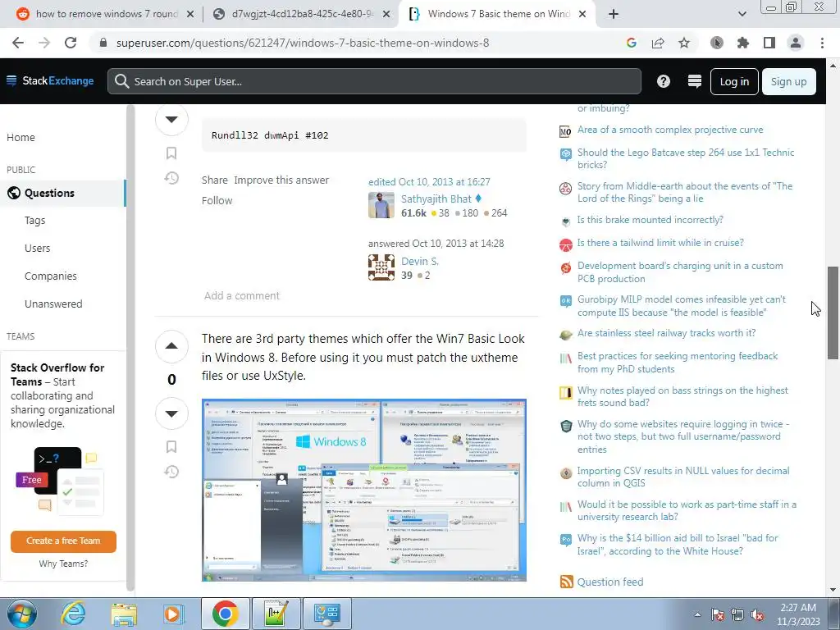This screenshot has width=840, height=630.
Task: Open a new browser tab
Action: pyautogui.click(x=614, y=14)
